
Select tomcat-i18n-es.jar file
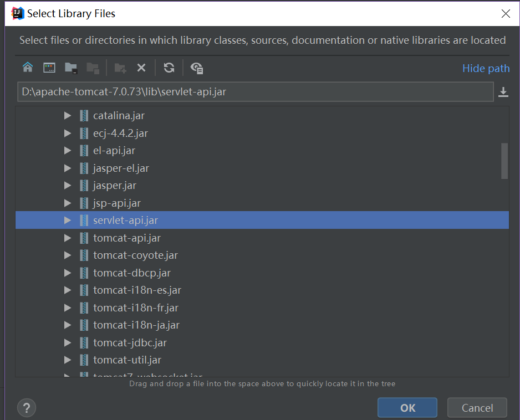pos(137,290)
